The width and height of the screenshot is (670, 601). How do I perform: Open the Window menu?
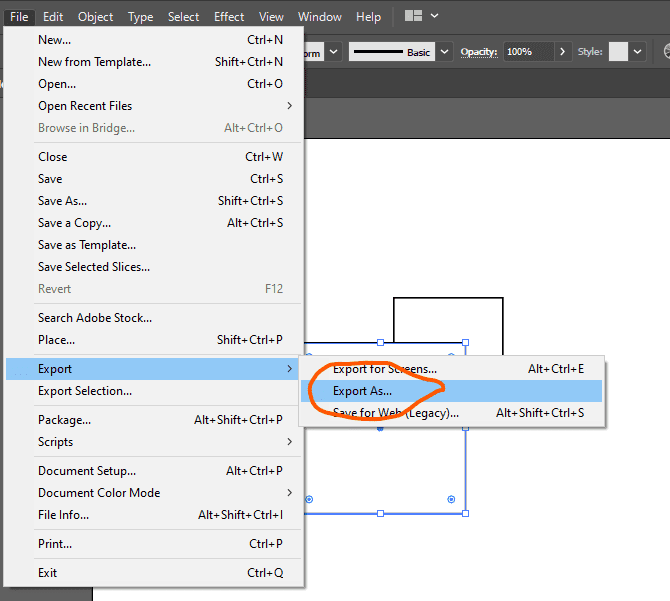tap(320, 17)
